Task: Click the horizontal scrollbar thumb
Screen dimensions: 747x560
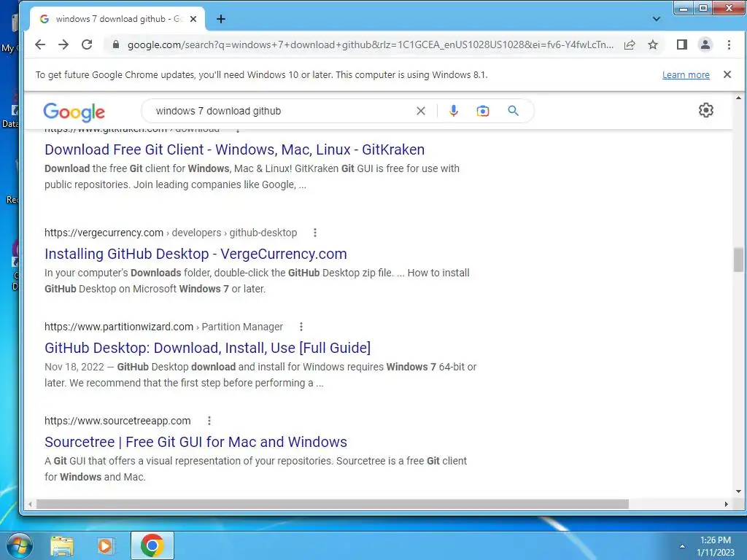Action: (333, 505)
